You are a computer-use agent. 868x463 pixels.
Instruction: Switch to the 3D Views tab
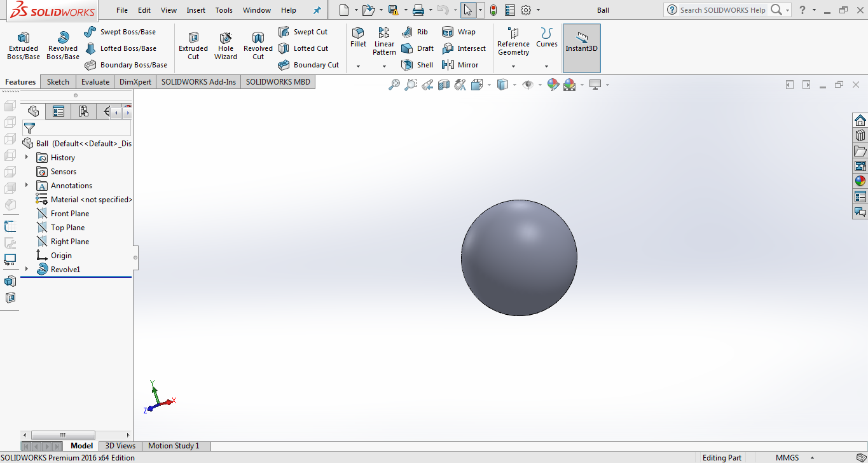(120, 446)
